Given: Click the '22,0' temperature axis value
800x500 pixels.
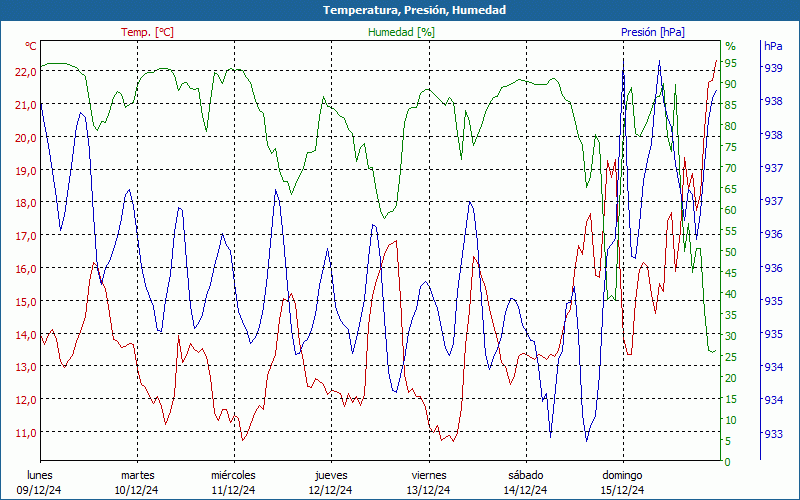Looking at the screenshot, I should click(x=26, y=72).
